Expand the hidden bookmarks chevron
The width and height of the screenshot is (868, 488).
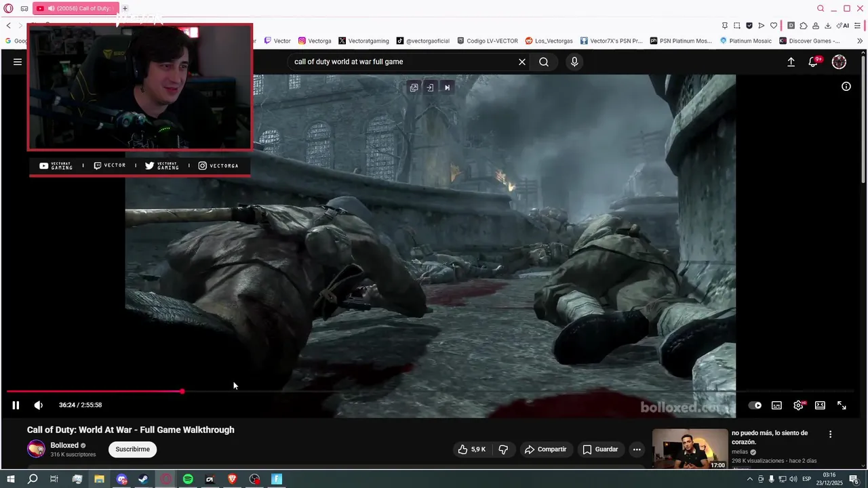(860, 41)
